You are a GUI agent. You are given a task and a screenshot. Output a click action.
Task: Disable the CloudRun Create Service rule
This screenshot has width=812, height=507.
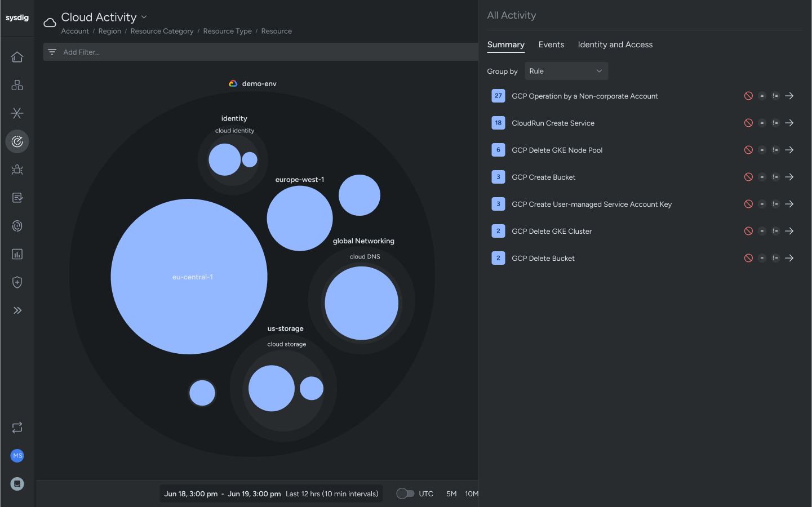[x=748, y=123]
